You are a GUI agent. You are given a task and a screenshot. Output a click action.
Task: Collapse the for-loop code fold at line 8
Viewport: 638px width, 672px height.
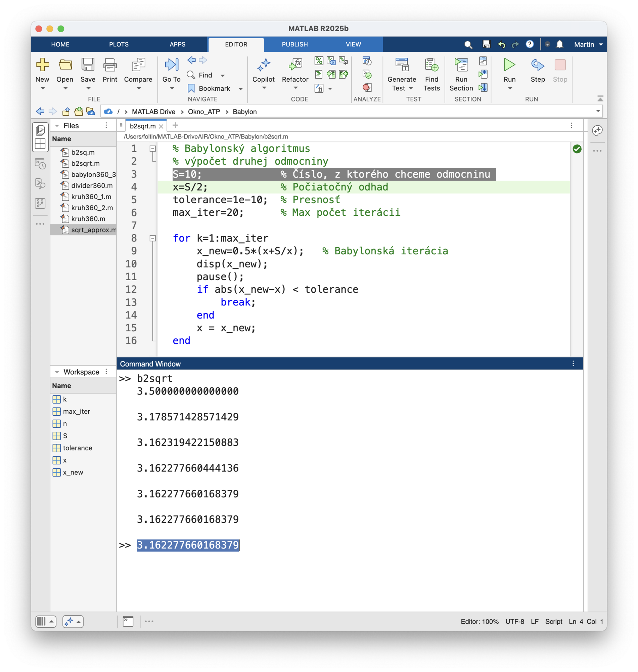pos(153,238)
